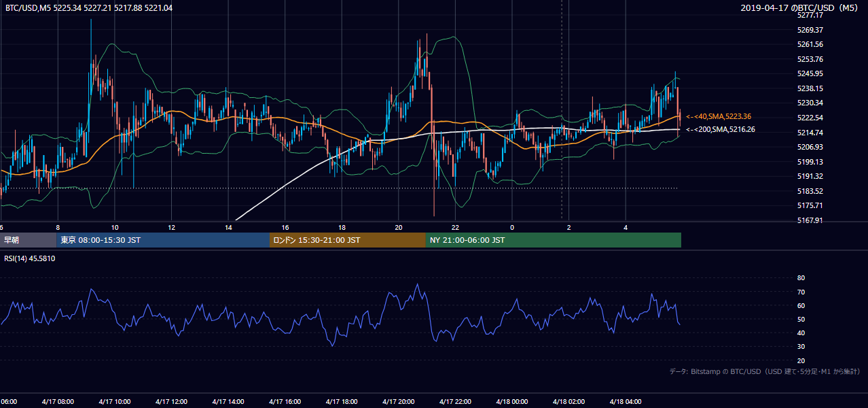The width and height of the screenshot is (868, 408).
Task: Click bottom timeline label 4/18 04:00
Action: [626, 402]
